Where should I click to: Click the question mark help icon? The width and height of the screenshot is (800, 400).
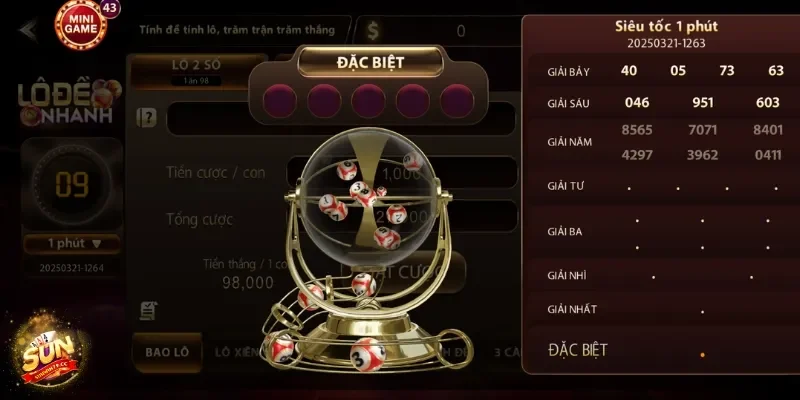pyautogui.click(x=146, y=118)
